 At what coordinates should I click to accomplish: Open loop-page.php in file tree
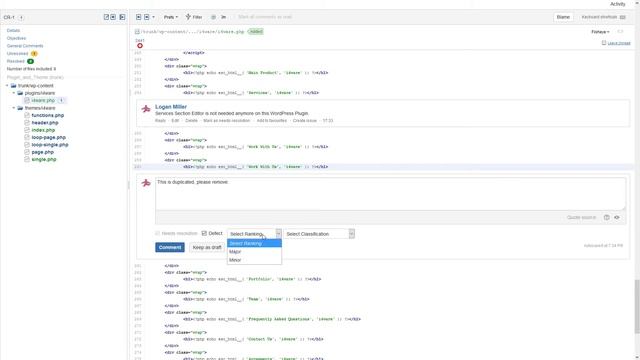pos(49,138)
